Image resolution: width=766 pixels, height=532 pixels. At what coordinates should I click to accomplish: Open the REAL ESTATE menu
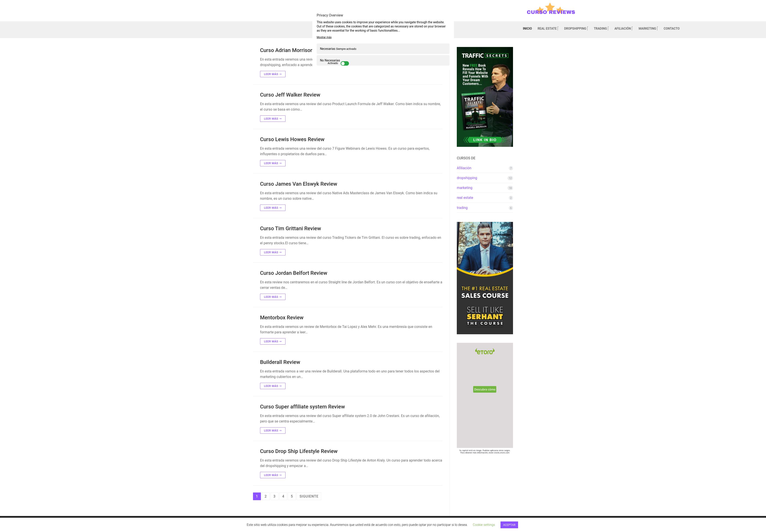(547, 29)
